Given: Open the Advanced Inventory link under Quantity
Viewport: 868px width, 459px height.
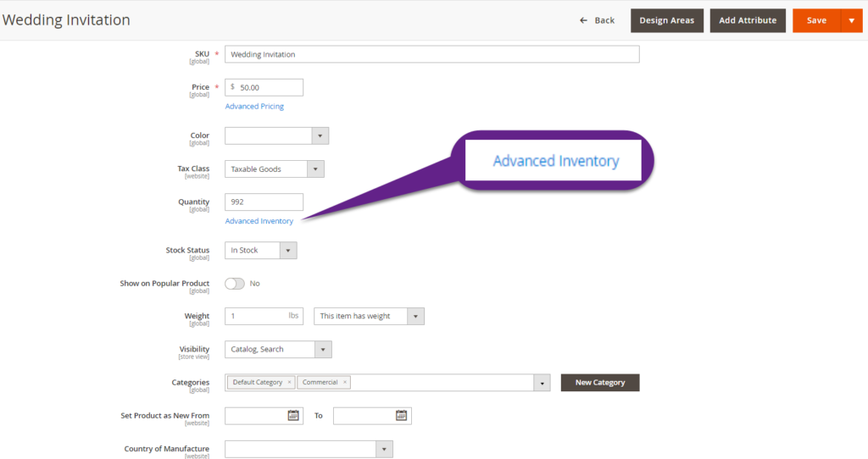Looking at the screenshot, I should click(x=259, y=221).
